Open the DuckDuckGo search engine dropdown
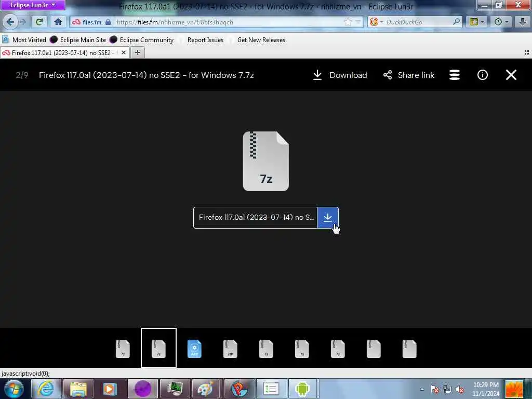The height and width of the screenshot is (399, 532). pos(376,22)
